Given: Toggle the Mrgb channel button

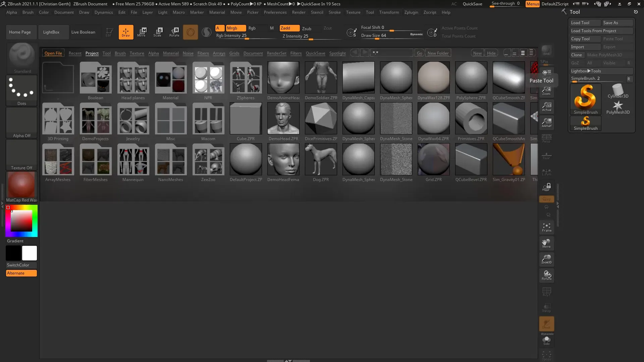Looking at the screenshot, I should (236, 28).
